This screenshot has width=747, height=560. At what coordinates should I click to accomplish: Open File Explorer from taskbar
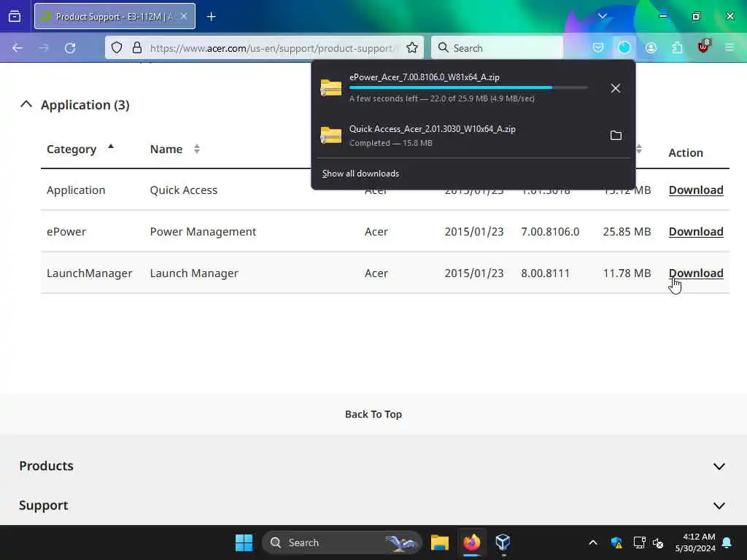coord(440,542)
